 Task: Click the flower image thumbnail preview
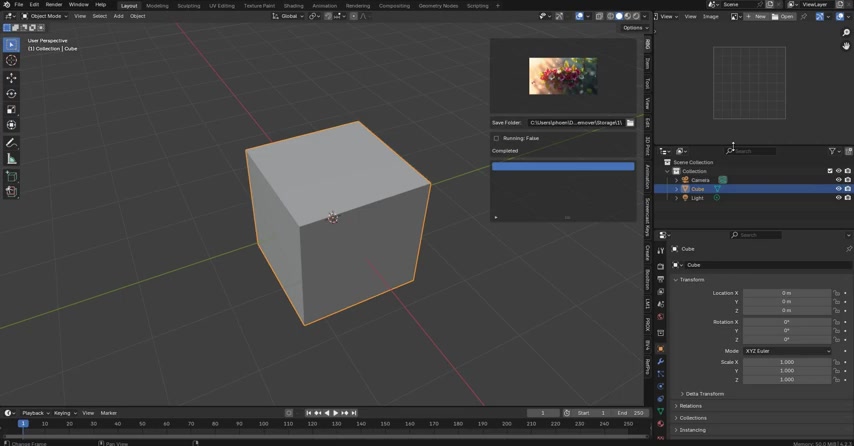click(563, 76)
